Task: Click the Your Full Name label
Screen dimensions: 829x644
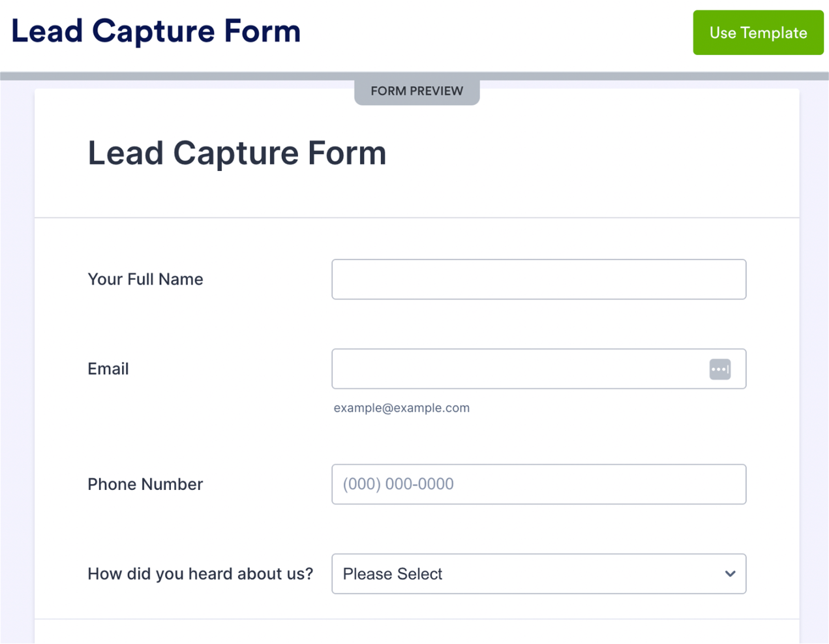Action: (145, 279)
